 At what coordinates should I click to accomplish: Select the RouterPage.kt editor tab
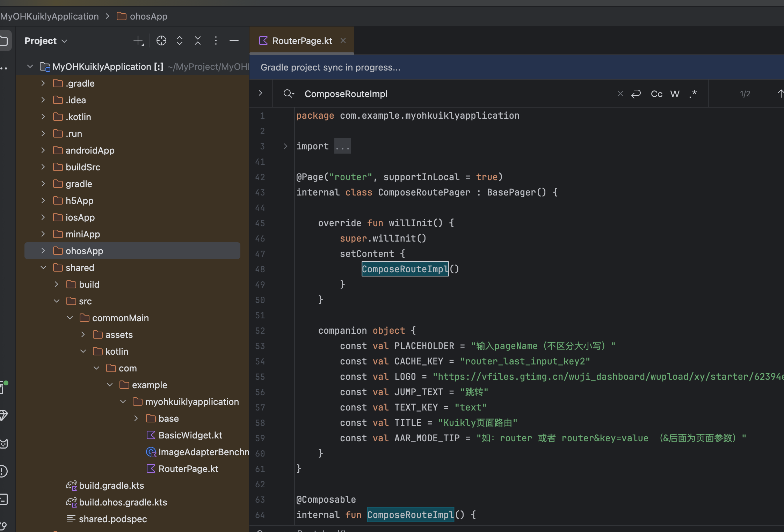pyautogui.click(x=302, y=41)
